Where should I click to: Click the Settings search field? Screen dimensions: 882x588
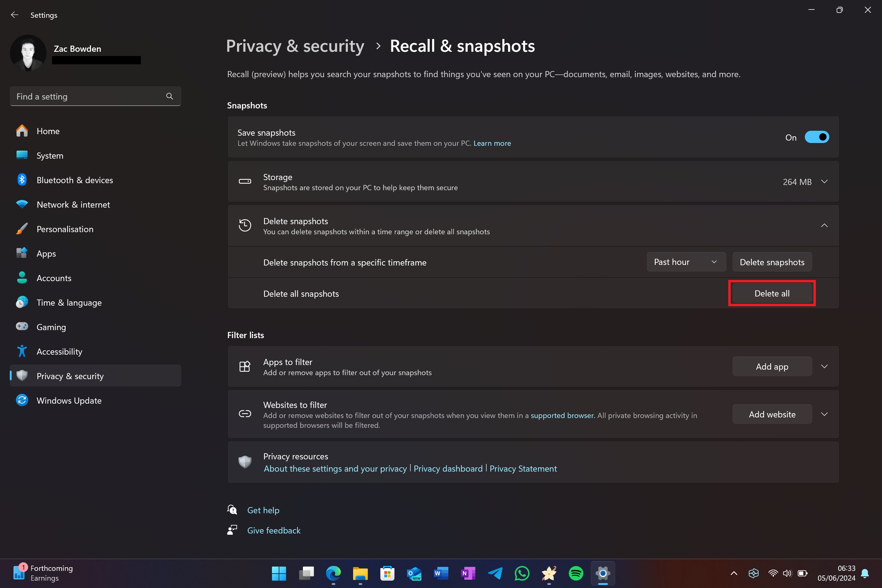coord(95,96)
